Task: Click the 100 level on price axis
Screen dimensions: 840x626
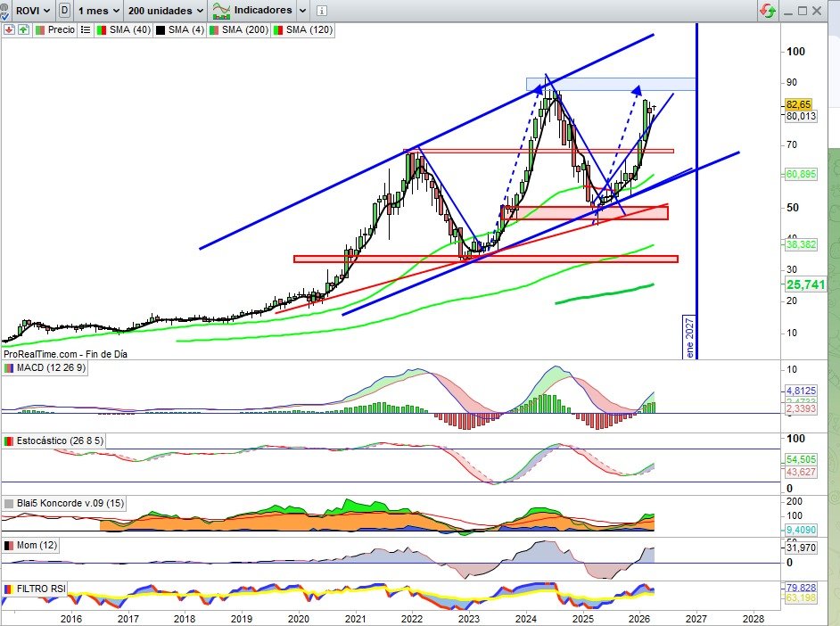Action: (795, 52)
